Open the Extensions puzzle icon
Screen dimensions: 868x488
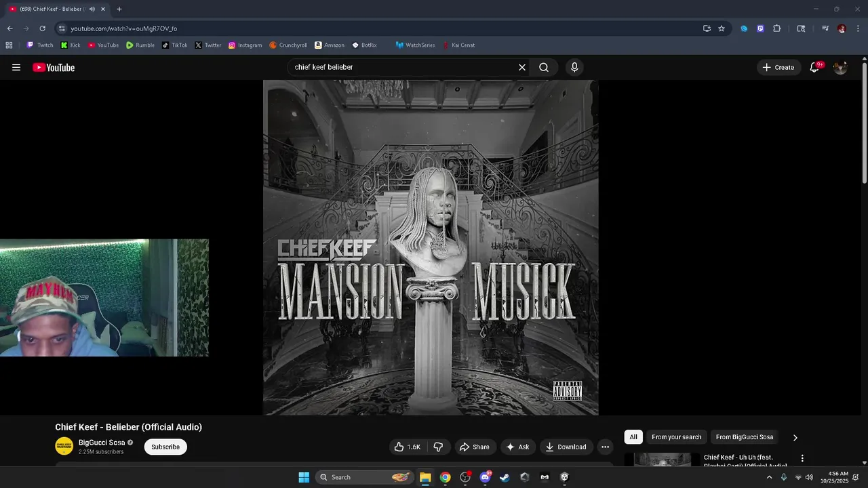(777, 28)
